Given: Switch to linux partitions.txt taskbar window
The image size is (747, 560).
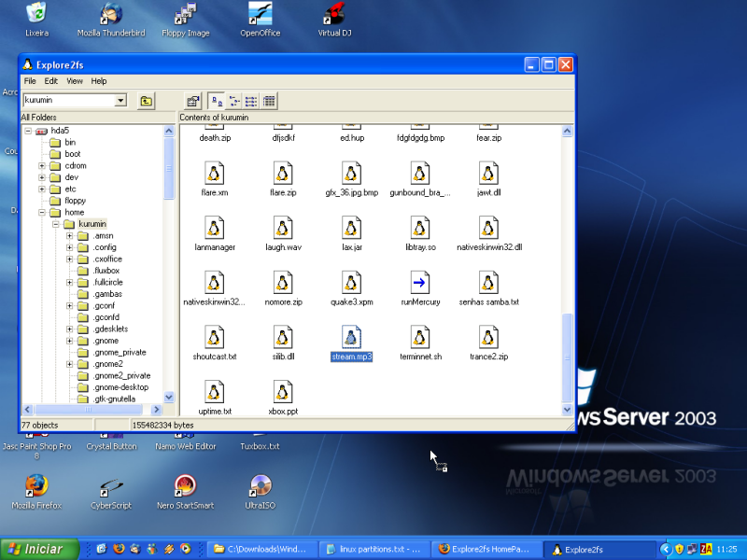Looking at the screenshot, I should click(x=375, y=550).
